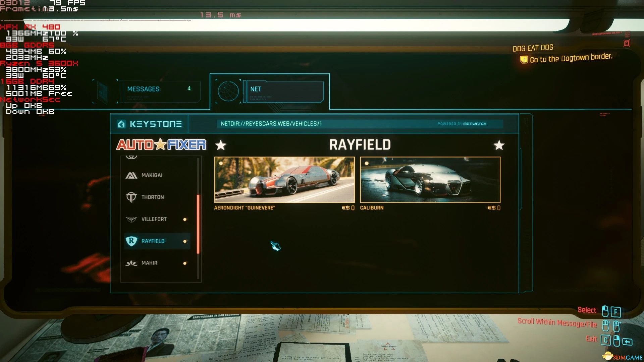The width and height of the screenshot is (644, 362).
Task: Click the manufacturer list scrollbar
Action: coord(198,224)
